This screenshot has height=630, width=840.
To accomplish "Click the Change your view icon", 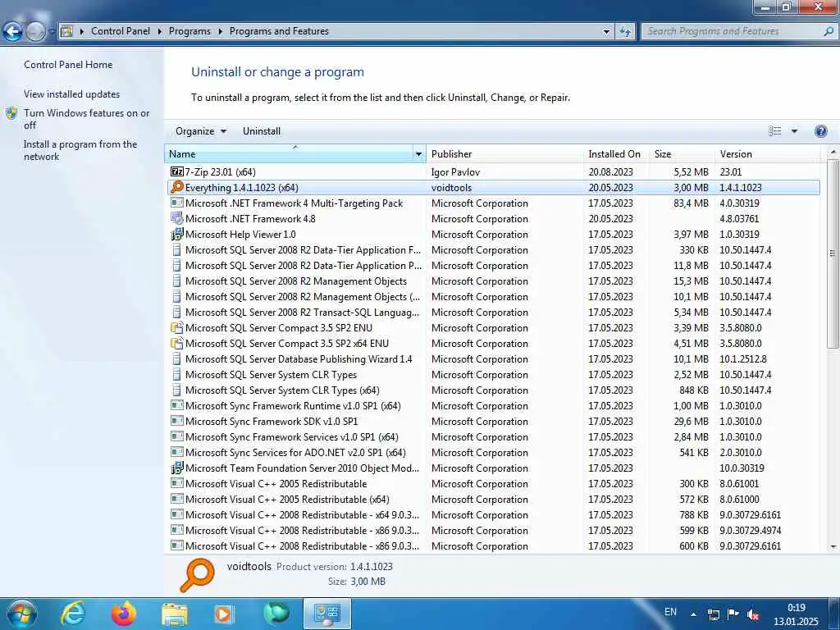I will 774,131.
